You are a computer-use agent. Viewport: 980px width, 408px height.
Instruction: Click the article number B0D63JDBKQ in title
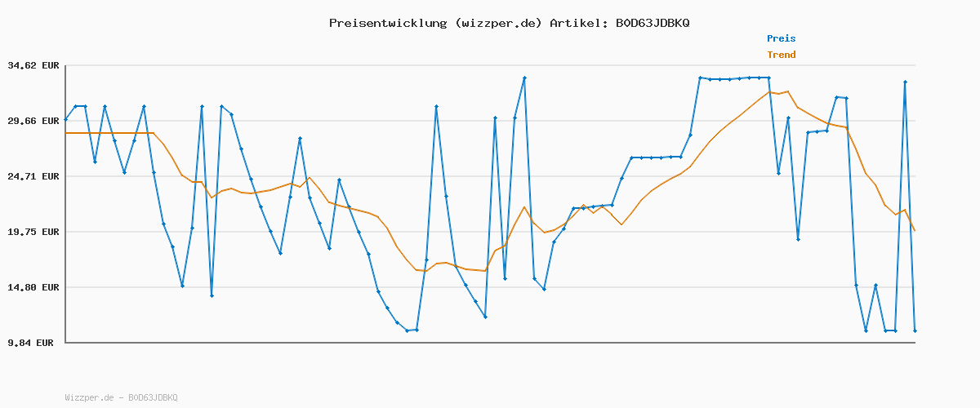click(x=651, y=23)
